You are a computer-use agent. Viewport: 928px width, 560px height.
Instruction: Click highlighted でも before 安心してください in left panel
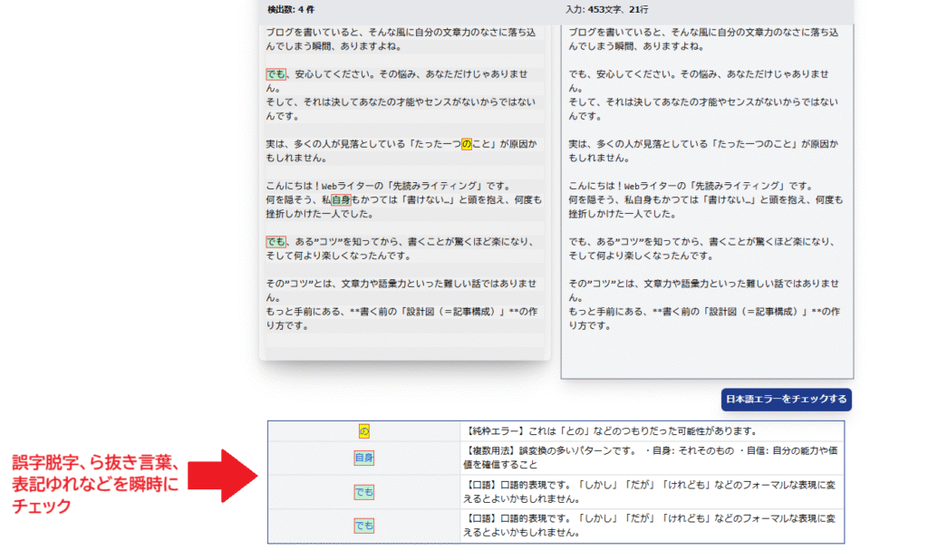275,74
